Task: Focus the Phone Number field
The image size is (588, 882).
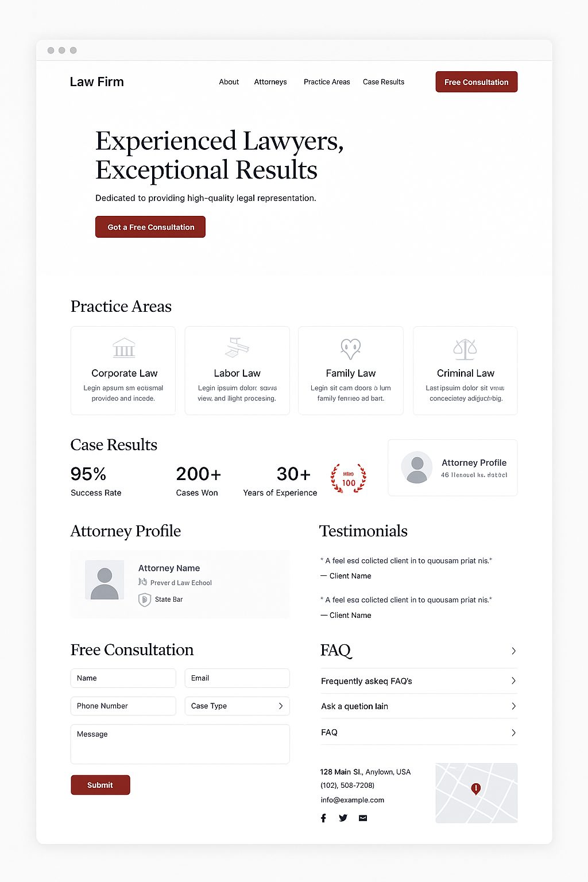Action: [x=123, y=706]
